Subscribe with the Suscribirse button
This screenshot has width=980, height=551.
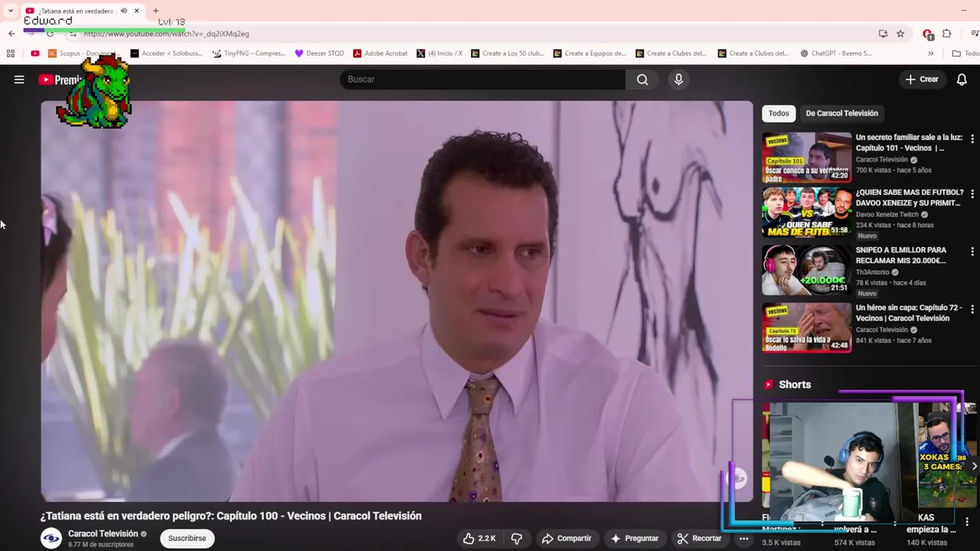[187, 539]
